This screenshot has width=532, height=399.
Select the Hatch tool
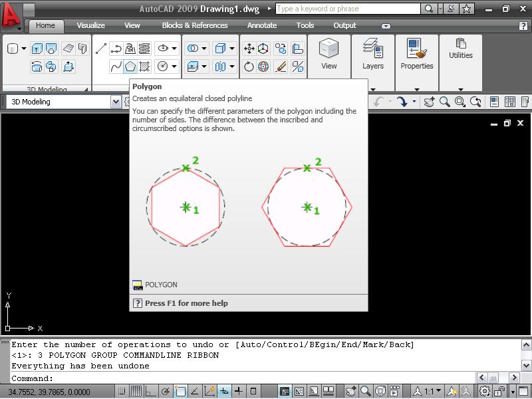[x=145, y=66]
